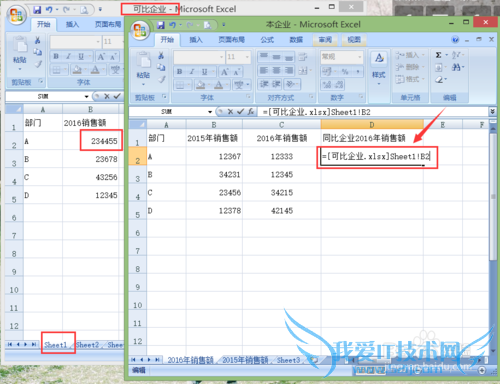Open Sheet2 tab in 可比企业 window
500x384 pixels.
click(x=87, y=345)
